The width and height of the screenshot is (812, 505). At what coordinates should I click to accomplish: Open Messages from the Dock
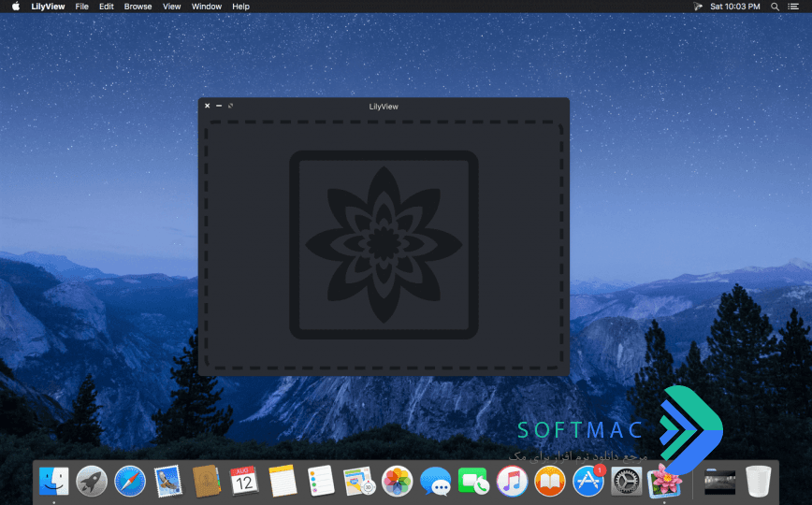click(x=435, y=482)
